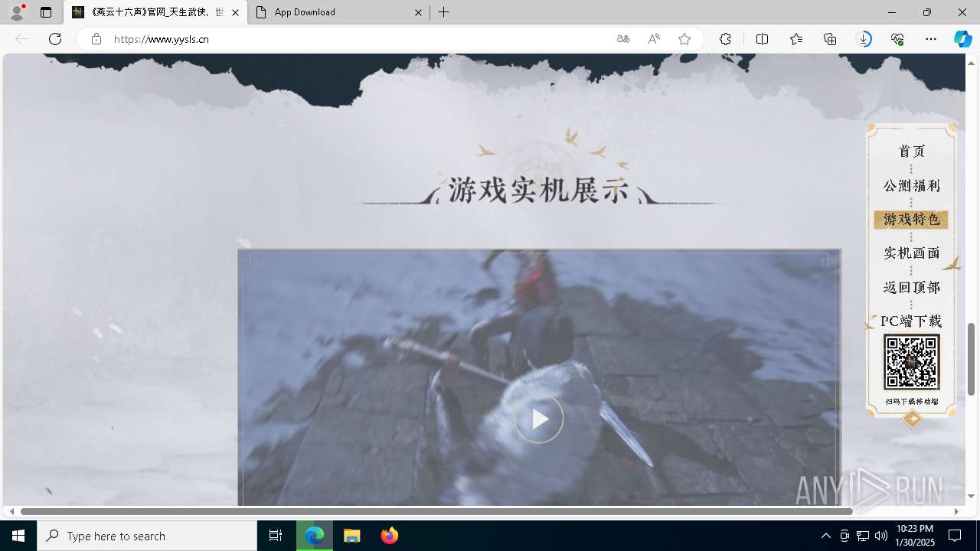Open a new browser tab
The height and width of the screenshot is (551, 980).
pos(444,12)
